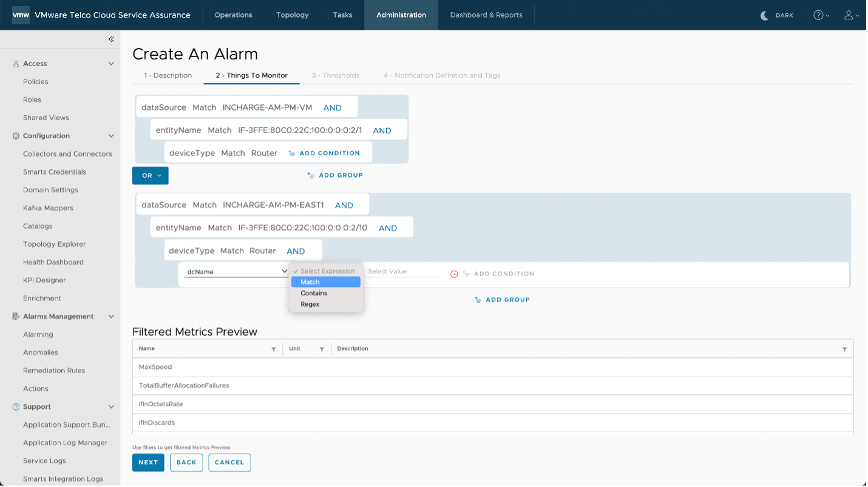Open the OR operator dropdown
The height and width of the screenshot is (487, 868).
click(150, 176)
